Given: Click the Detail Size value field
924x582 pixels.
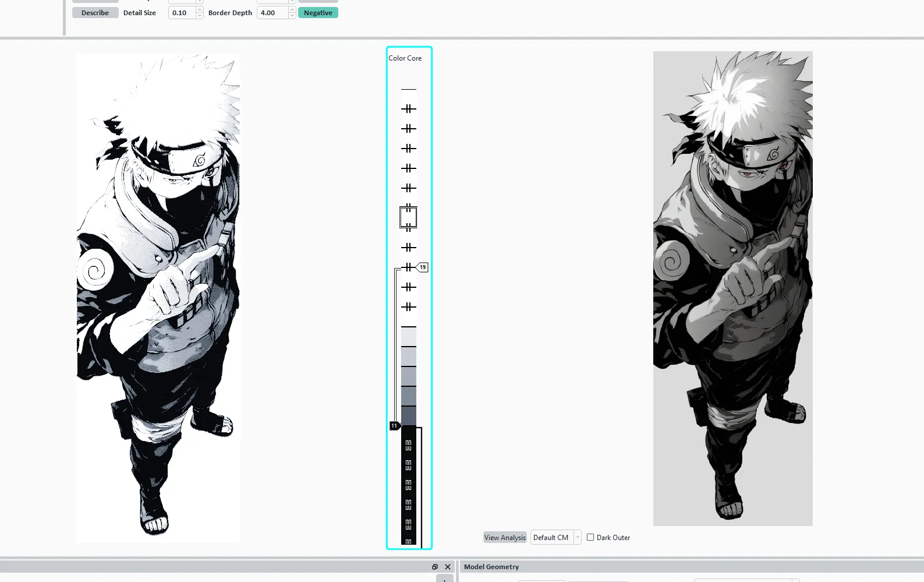Looking at the screenshot, I should click(x=182, y=13).
